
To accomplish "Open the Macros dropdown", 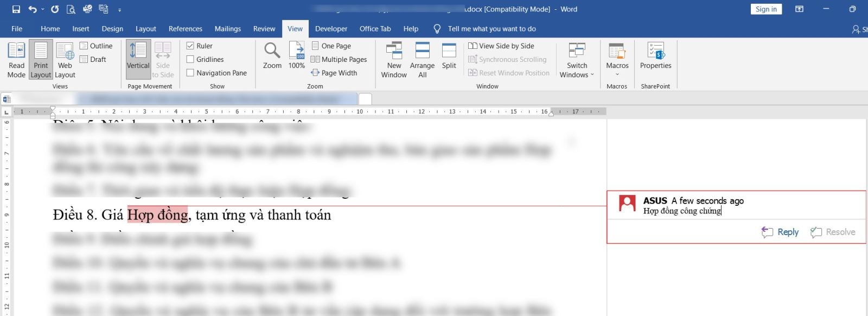I will click(617, 60).
